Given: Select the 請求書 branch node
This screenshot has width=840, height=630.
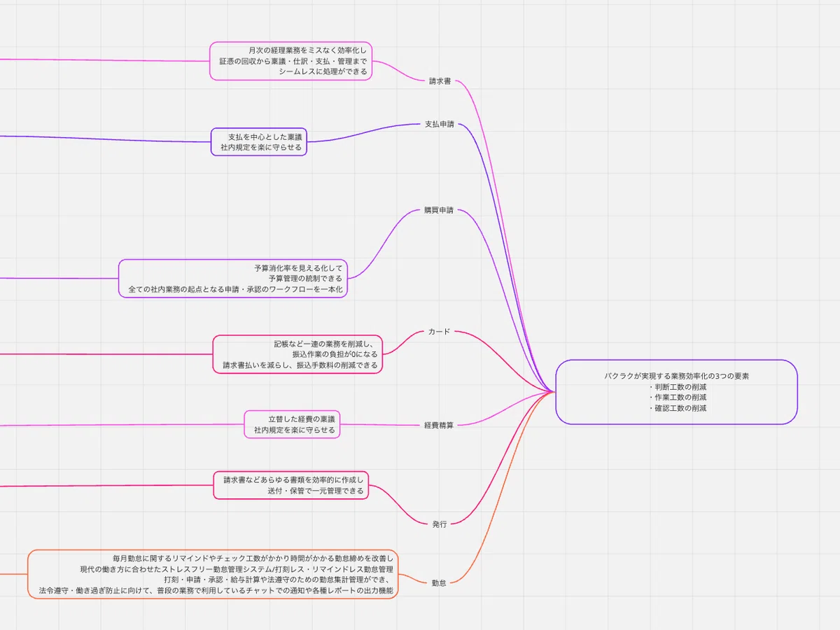Looking at the screenshot, I should coord(440,81).
